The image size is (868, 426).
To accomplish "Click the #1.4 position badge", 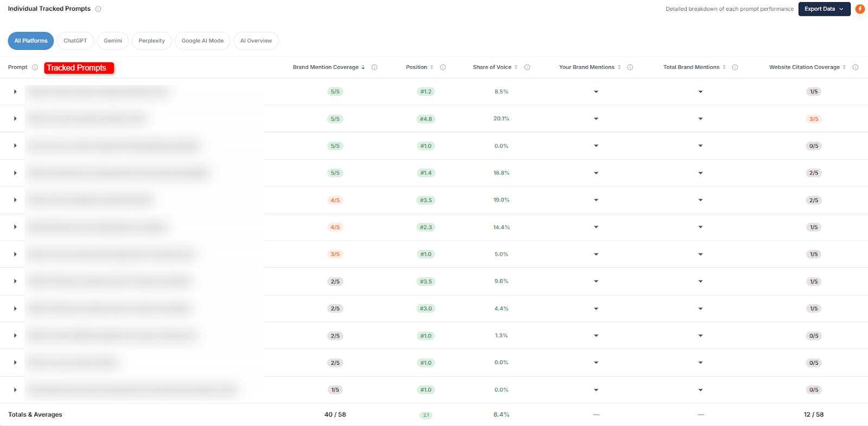I will pos(426,173).
